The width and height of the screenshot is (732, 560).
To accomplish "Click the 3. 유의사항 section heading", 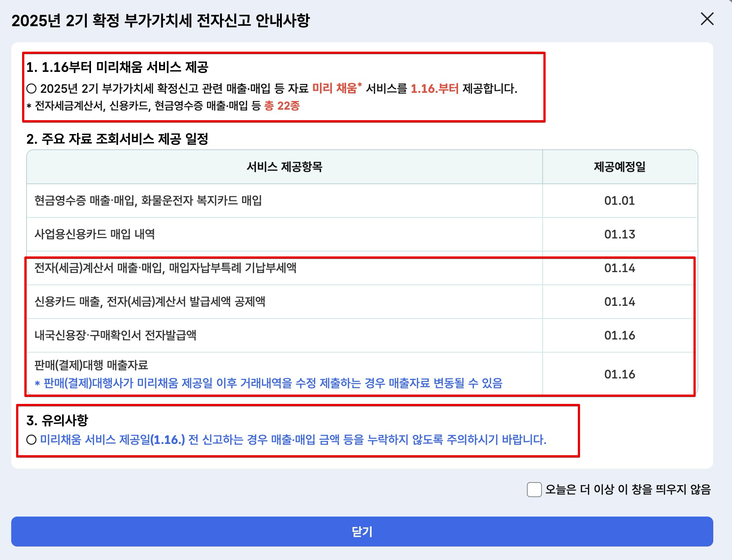I will tap(57, 420).
